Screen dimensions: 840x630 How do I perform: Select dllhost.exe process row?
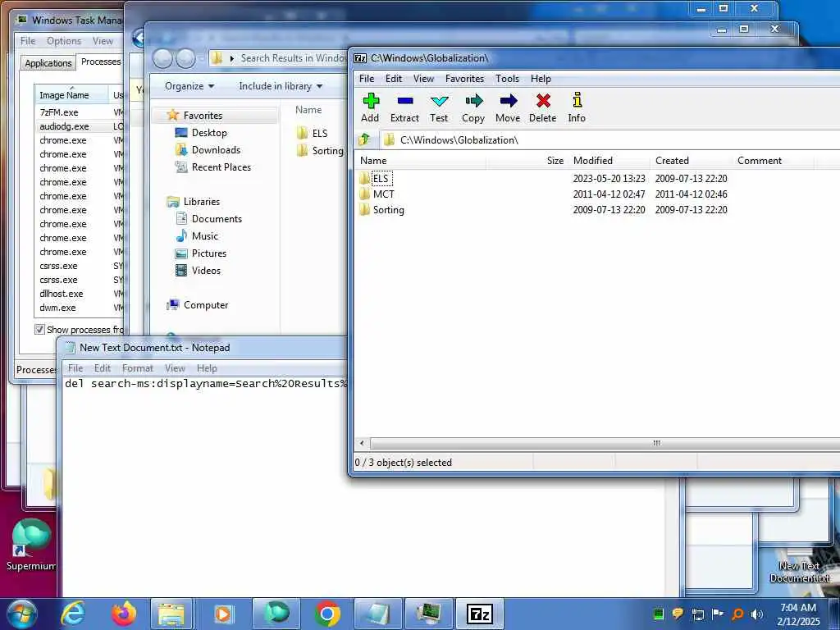tap(79, 294)
